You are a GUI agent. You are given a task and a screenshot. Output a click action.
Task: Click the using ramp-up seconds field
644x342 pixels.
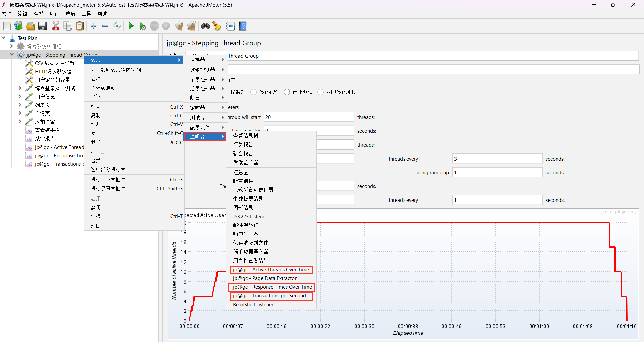coord(497,172)
